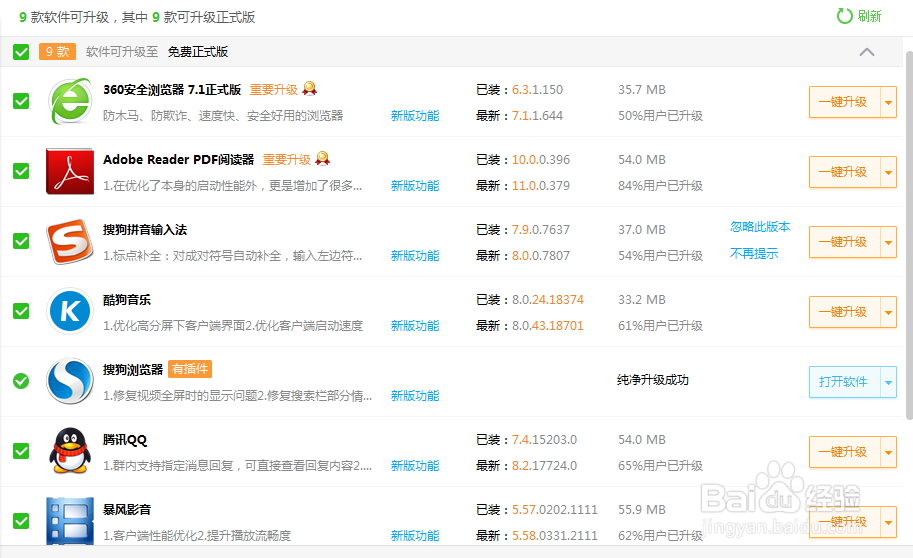The width and height of the screenshot is (913, 558).
Task: Click the 55.9 MB size text
Action: [642, 510]
